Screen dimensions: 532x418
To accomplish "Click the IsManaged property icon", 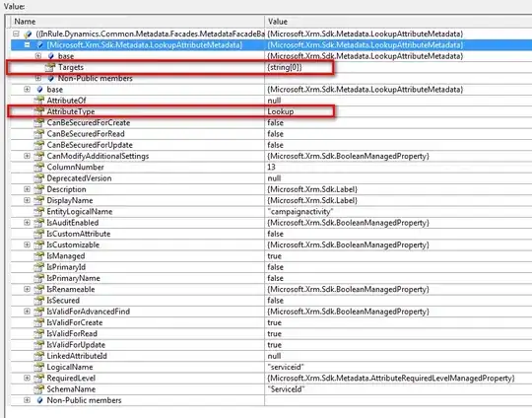I will click(39, 255).
